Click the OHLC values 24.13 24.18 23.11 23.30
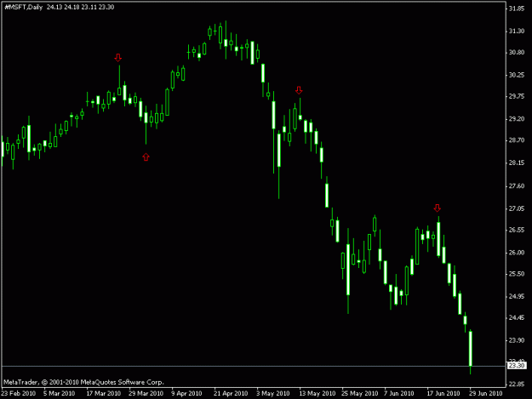The width and height of the screenshot is (532, 399). click(80, 7)
